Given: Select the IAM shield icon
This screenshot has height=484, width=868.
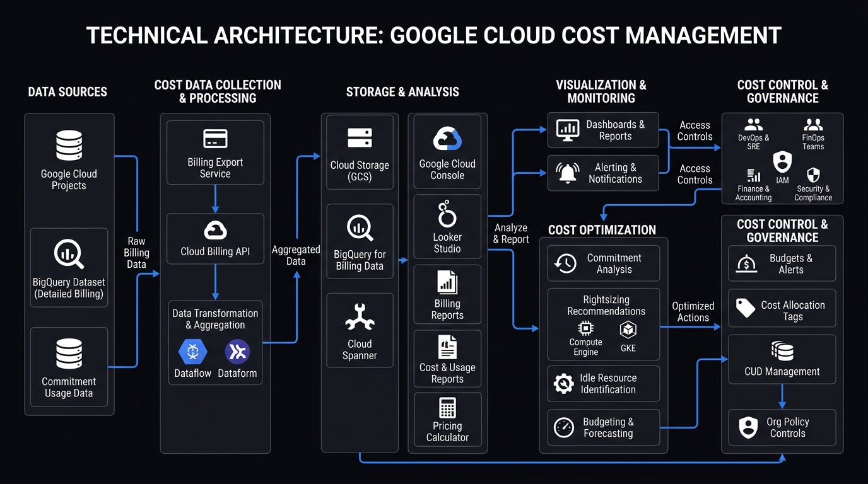Looking at the screenshot, I should tap(782, 162).
